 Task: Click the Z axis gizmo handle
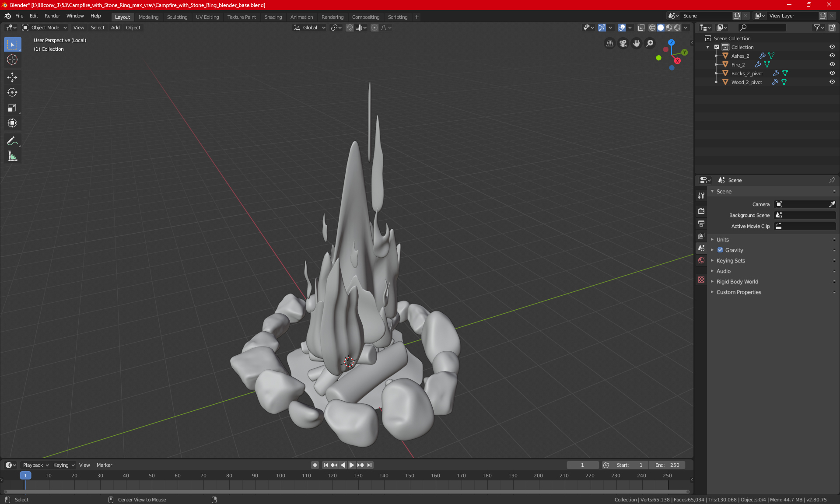click(671, 42)
